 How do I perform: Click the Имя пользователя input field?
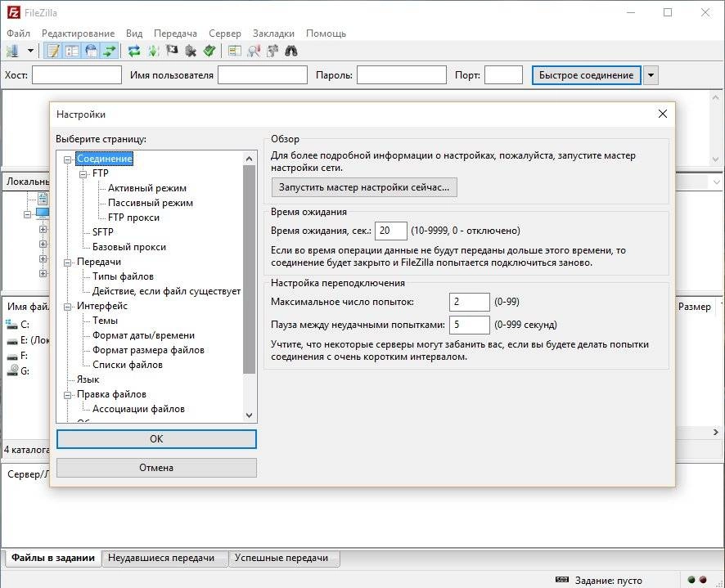point(263,75)
